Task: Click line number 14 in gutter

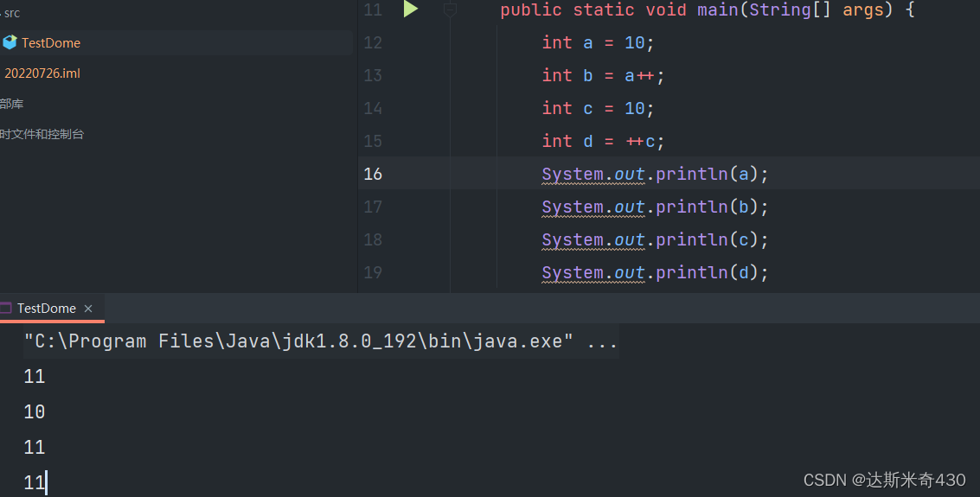Action: pyautogui.click(x=373, y=108)
